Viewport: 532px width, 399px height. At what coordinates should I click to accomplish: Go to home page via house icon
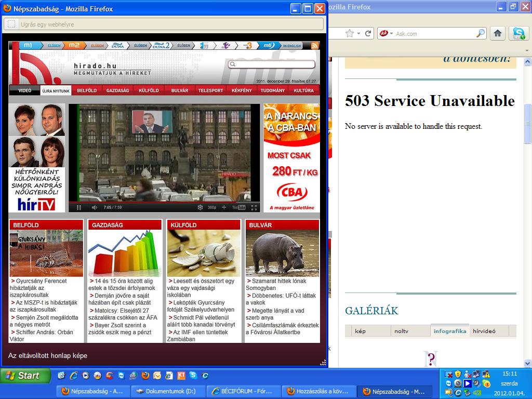[498, 33]
